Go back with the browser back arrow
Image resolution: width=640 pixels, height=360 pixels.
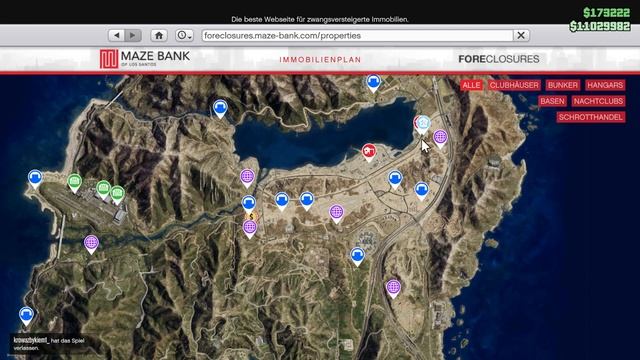pyautogui.click(x=117, y=36)
